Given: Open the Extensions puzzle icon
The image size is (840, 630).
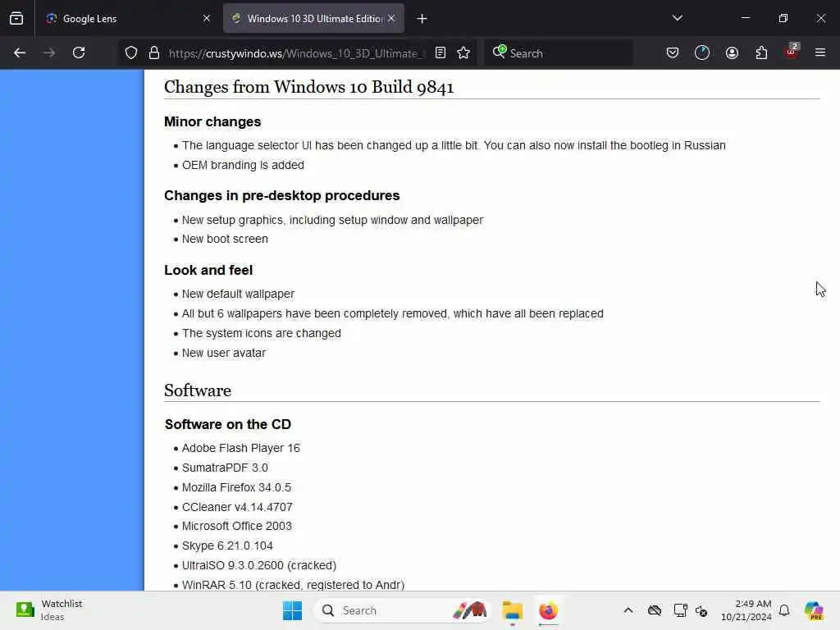Looking at the screenshot, I should pyautogui.click(x=761, y=52).
